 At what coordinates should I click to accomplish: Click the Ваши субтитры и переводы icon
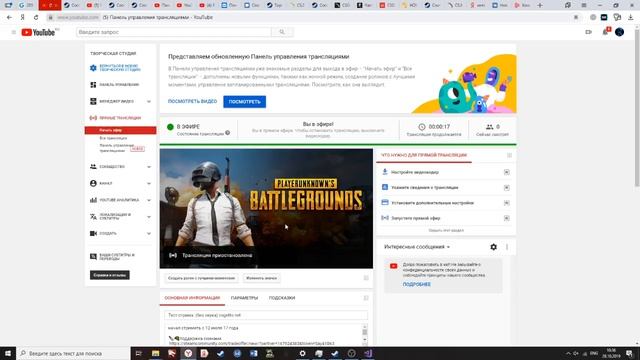pos(93,256)
